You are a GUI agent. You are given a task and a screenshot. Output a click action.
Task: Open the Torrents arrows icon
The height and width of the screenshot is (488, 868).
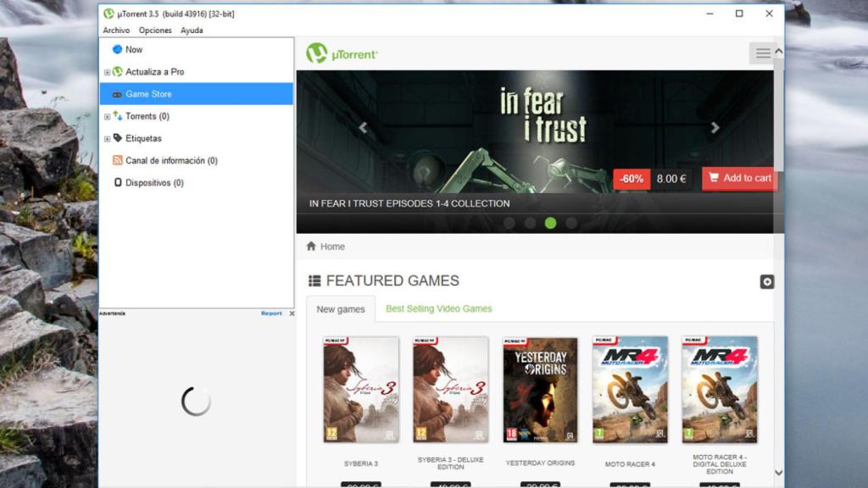(116, 116)
